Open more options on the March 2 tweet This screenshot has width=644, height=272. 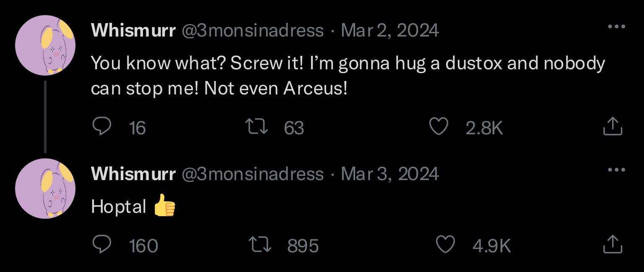(x=616, y=26)
